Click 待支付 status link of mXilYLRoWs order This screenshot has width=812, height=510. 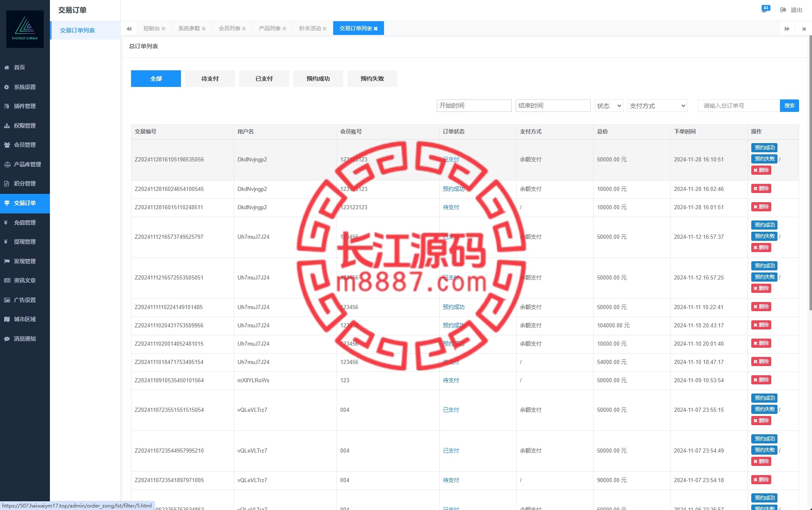[x=451, y=380]
